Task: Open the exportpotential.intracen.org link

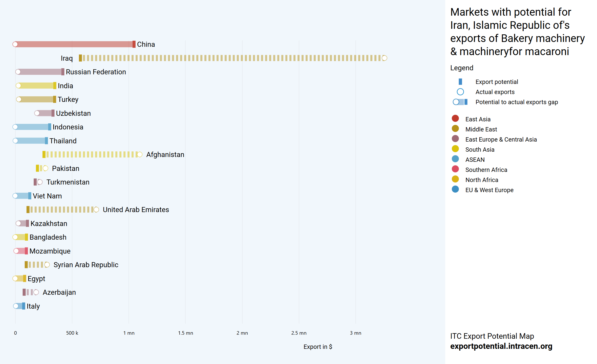Action: click(x=501, y=346)
